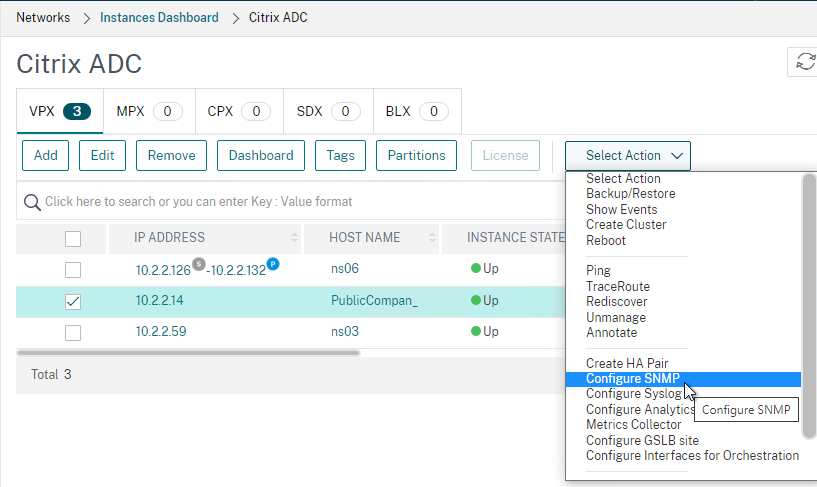Click the License button

pos(505,156)
